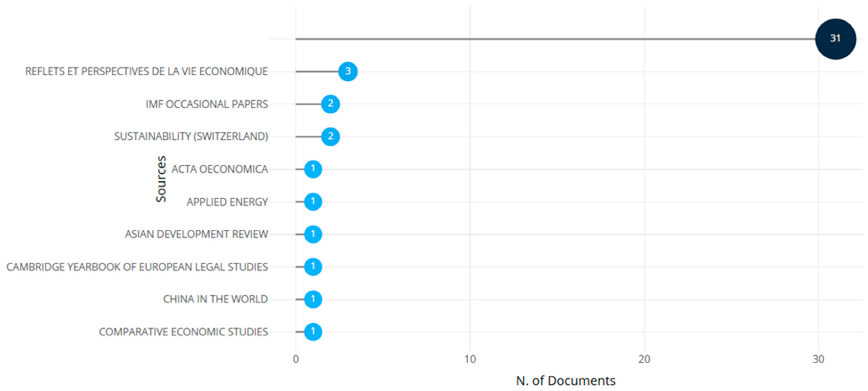868x391 pixels.
Task: Click Asian Development Review data bubble
Action: coord(313,234)
